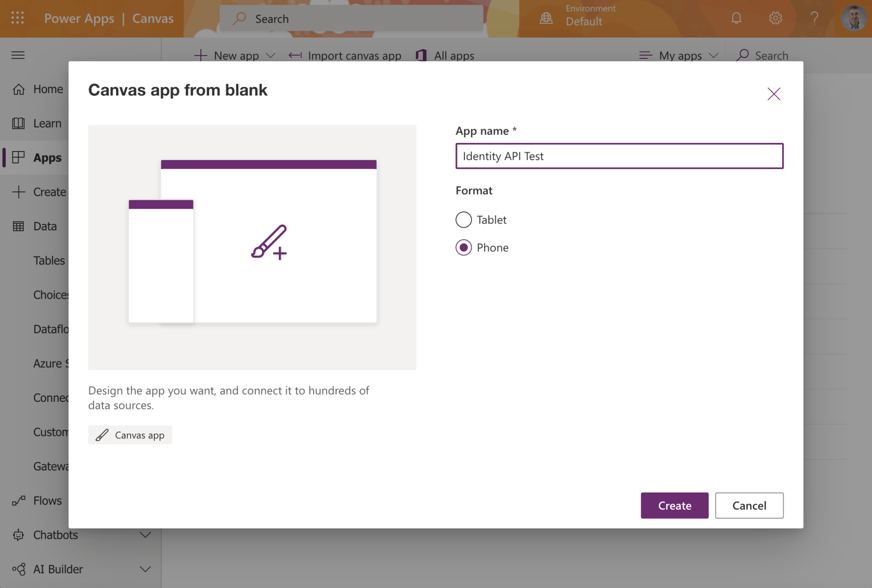The image size is (872, 588).
Task: Click the Import canvas app arrow icon
Action: point(295,56)
